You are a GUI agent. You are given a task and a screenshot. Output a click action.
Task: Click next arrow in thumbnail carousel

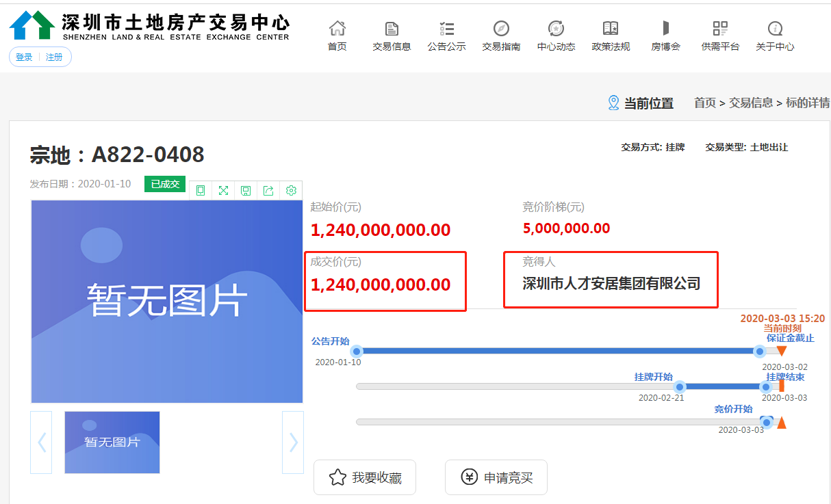coord(293,442)
